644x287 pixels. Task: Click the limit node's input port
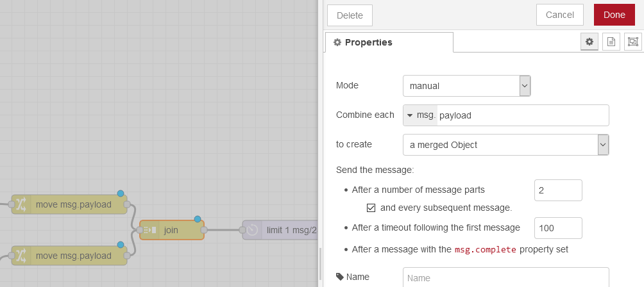pyautogui.click(x=242, y=230)
